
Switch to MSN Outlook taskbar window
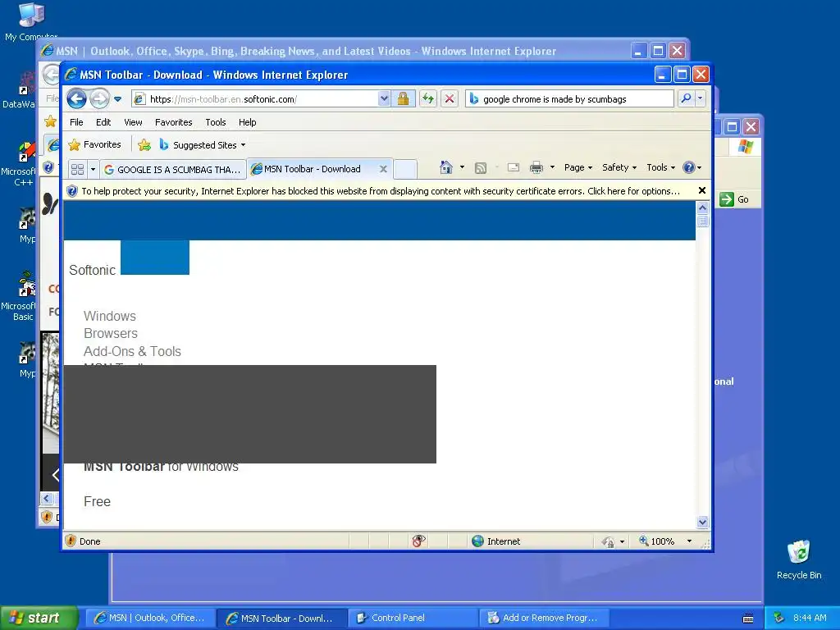(x=151, y=618)
